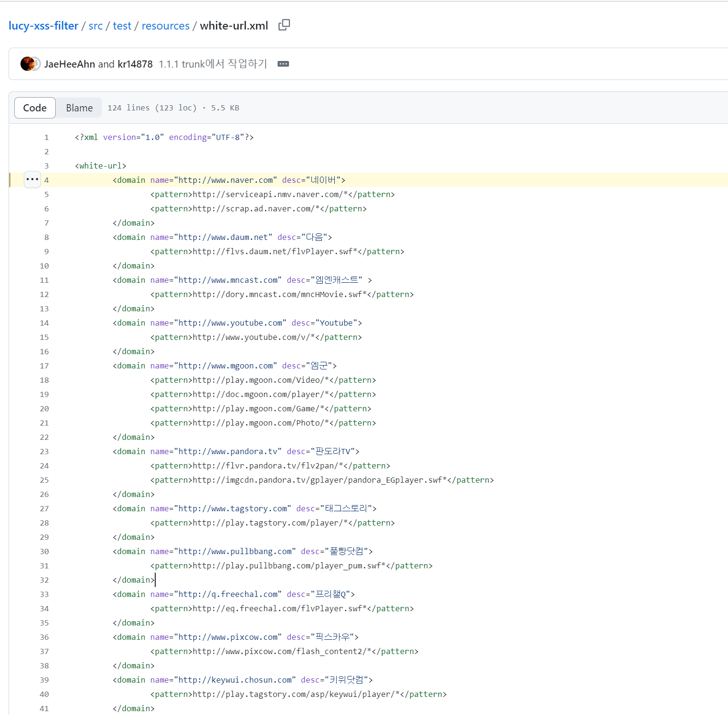Click line number 14

44,323
